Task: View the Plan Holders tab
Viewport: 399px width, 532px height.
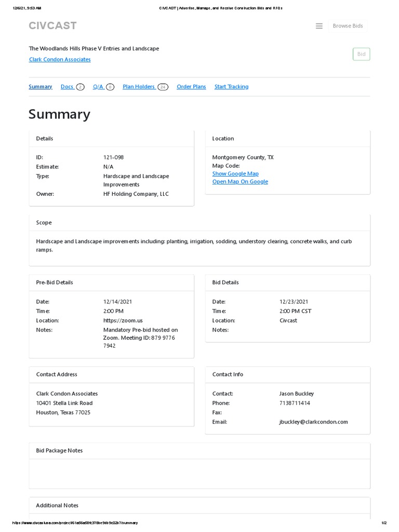Action: tap(145, 87)
